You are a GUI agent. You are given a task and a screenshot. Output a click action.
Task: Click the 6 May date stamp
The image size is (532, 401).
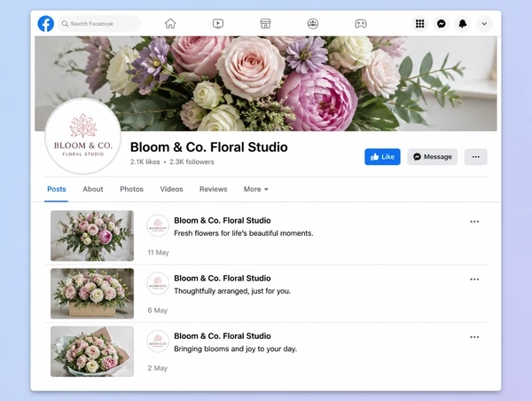pos(158,311)
